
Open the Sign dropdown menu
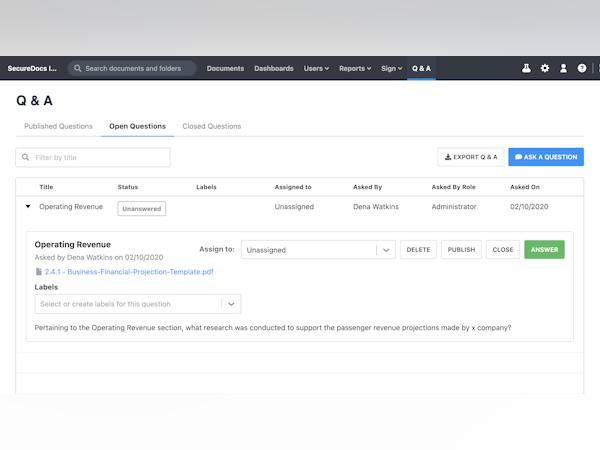coord(391,68)
